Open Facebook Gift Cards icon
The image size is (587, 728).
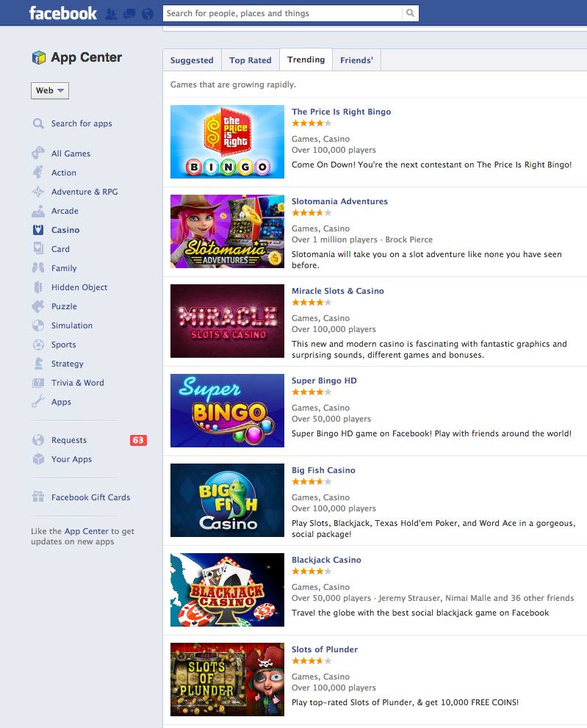tap(38, 497)
